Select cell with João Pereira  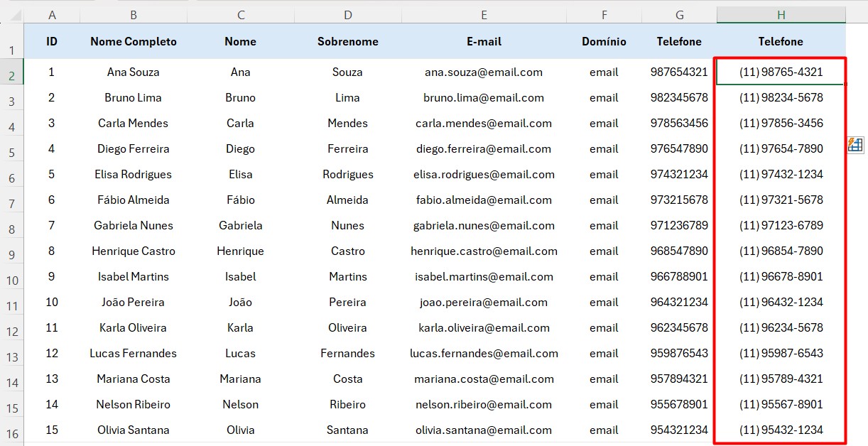(x=134, y=302)
